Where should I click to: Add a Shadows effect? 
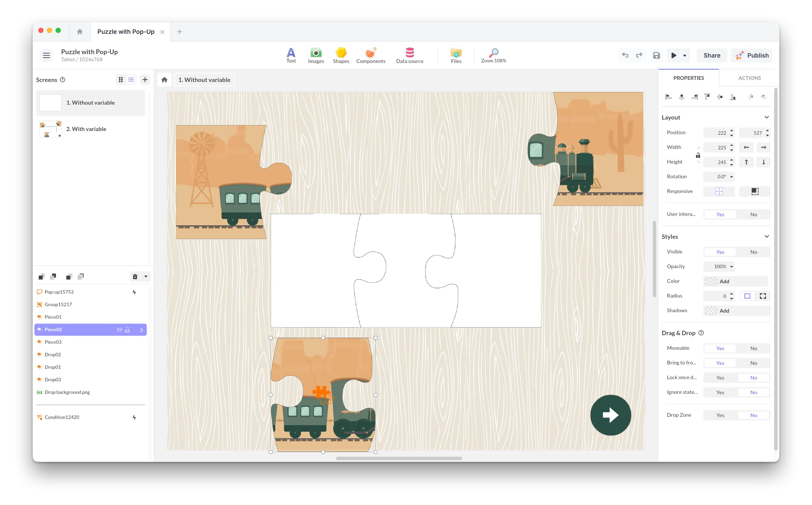(x=736, y=311)
